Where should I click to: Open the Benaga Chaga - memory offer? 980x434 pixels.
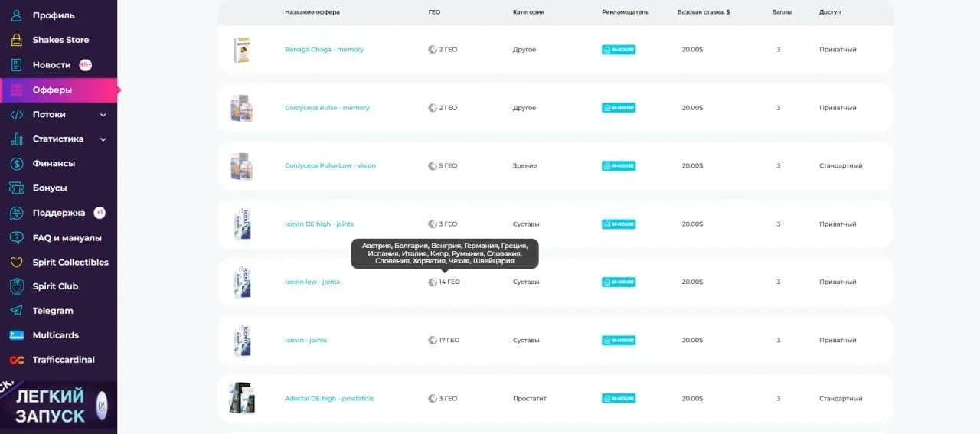[x=324, y=50]
